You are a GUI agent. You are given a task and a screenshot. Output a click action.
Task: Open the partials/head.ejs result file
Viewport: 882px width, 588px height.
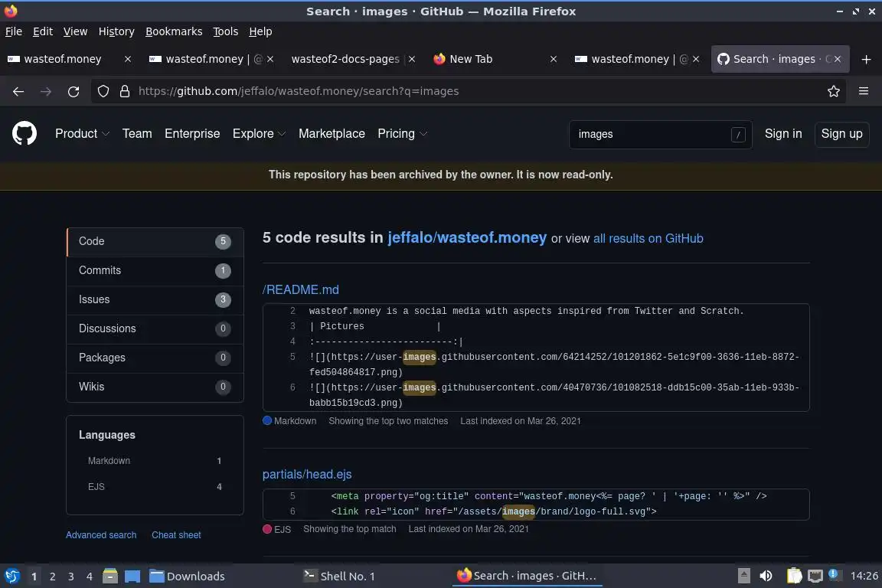(x=307, y=475)
